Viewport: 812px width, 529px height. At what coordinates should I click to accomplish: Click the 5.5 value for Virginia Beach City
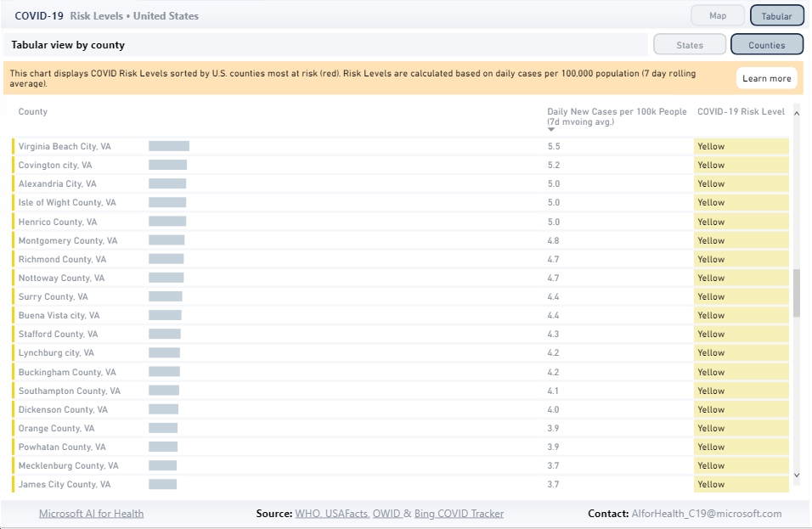tap(554, 147)
